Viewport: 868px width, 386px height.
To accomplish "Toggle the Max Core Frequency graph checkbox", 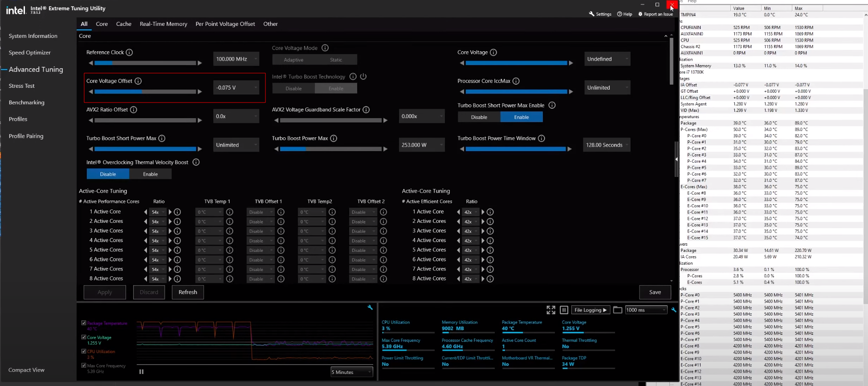I will coord(84,365).
